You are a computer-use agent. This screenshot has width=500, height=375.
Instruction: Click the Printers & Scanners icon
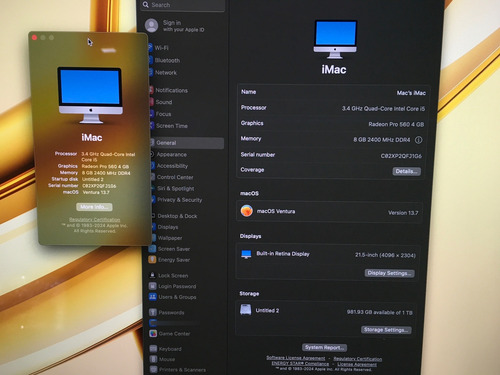click(x=154, y=369)
